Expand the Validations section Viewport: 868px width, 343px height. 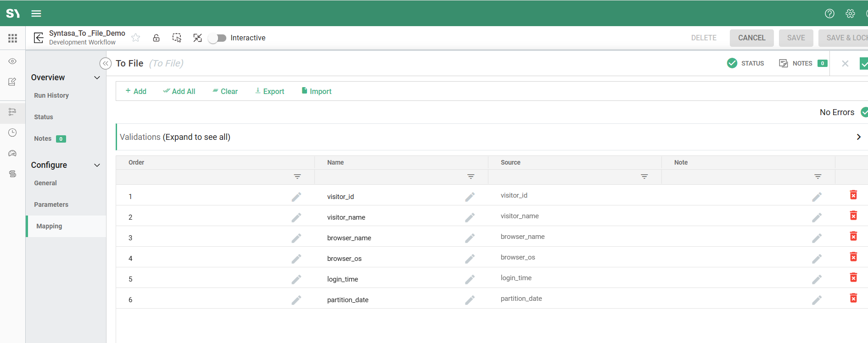click(858, 137)
